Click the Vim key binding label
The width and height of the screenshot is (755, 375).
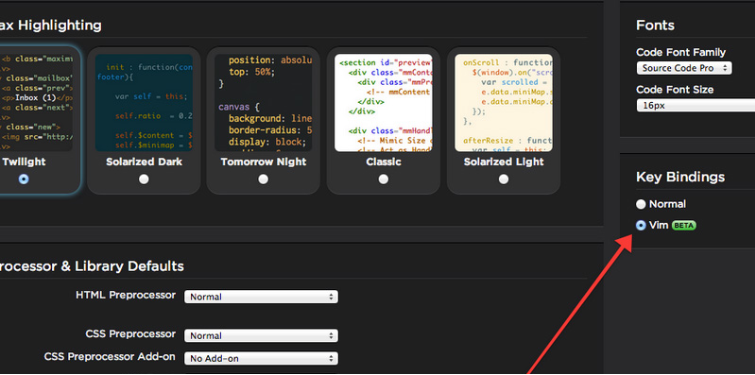tap(659, 225)
